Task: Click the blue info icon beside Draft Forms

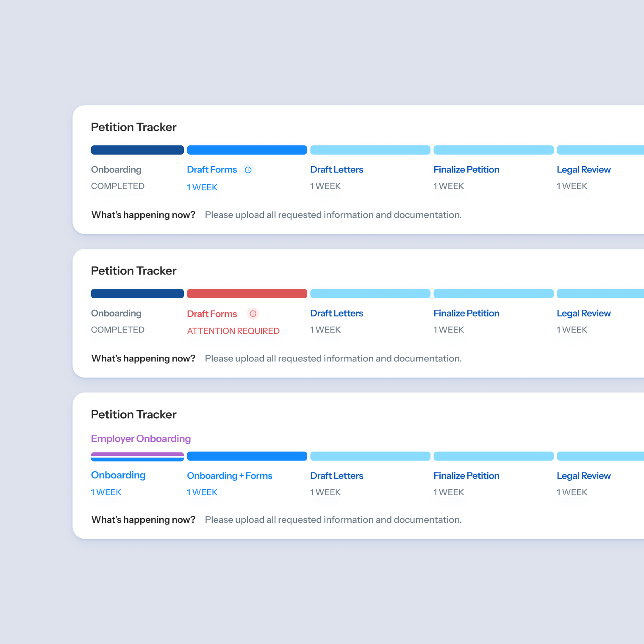Action: coord(248,170)
